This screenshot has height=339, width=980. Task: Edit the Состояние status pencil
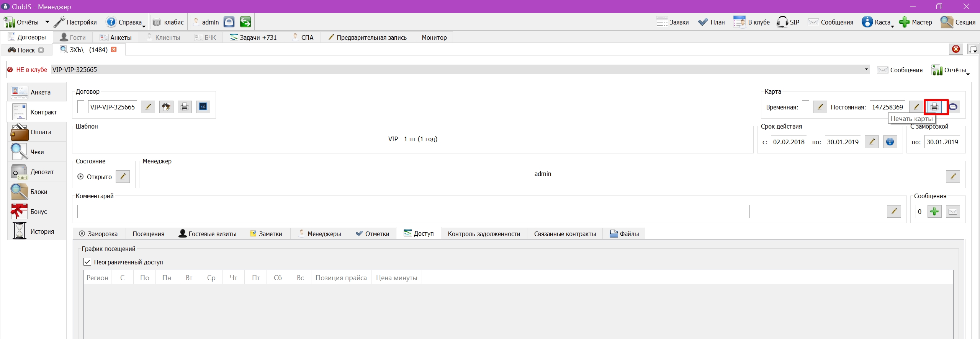coord(123,176)
